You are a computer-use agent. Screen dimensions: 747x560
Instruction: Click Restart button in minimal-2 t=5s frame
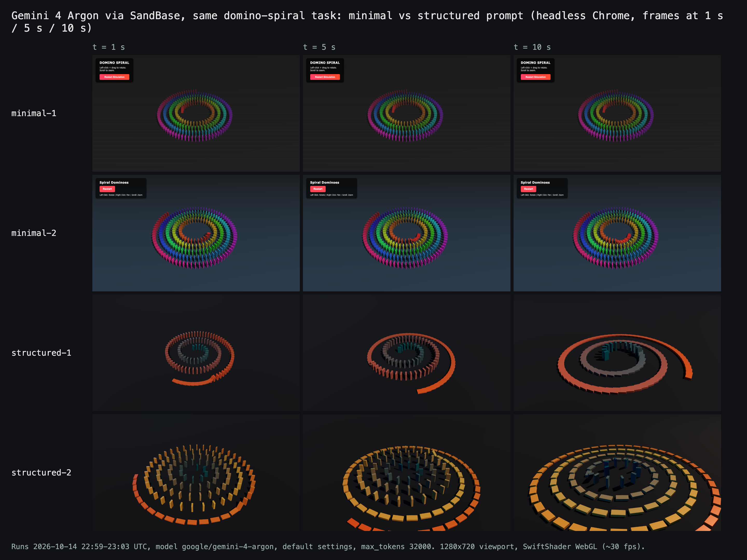pos(318,189)
